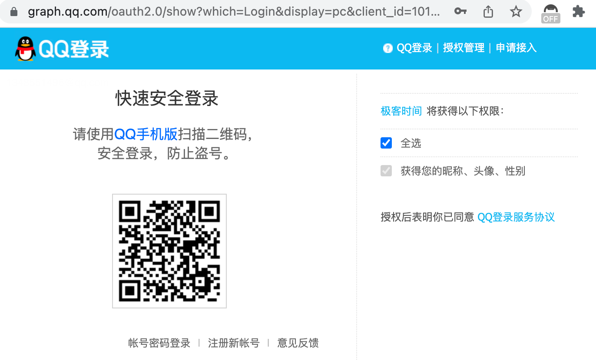
Task: Click the graph.qq.com address bar URL
Action: [234, 11]
